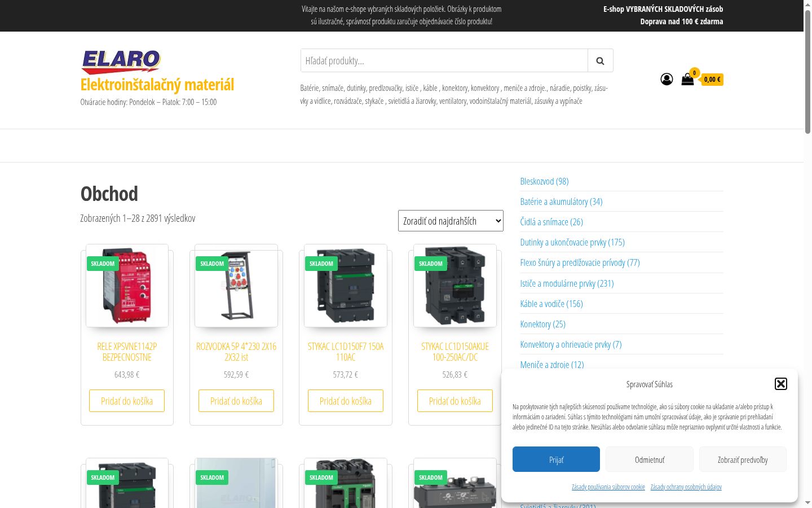Image resolution: width=812 pixels, height=508 pixels.
Task: Decline cookies with Odmietnuť button
Action: point(650,459)
